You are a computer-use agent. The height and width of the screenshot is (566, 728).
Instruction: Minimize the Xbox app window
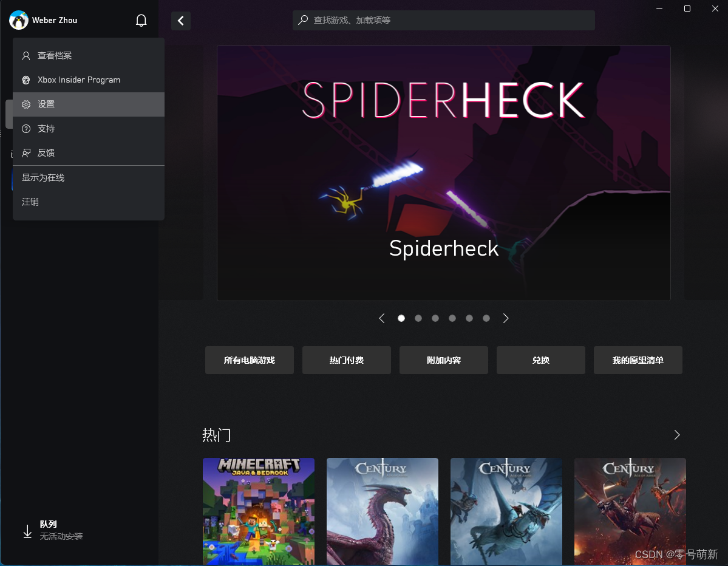pyautogui.click(x=659, y=9)
